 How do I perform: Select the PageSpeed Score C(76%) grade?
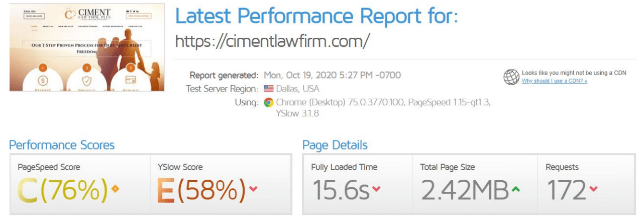(63, 189)
